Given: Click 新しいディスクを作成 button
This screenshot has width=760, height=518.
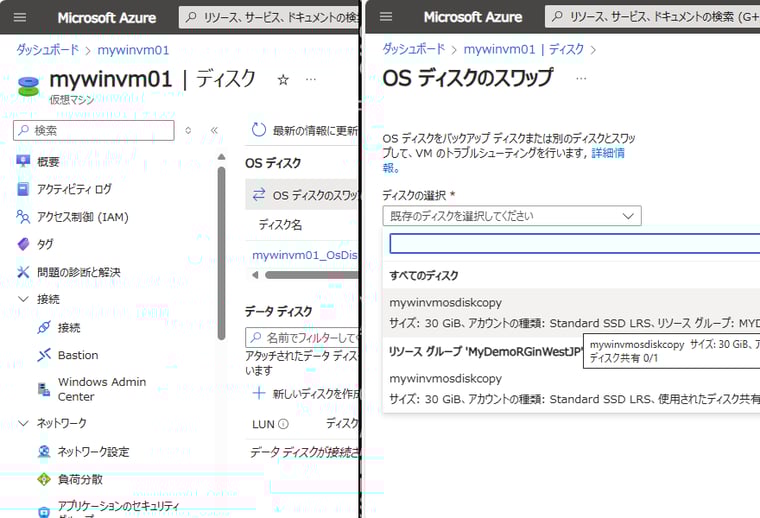Looking at the screenshot, I should (x=305, y=393).
